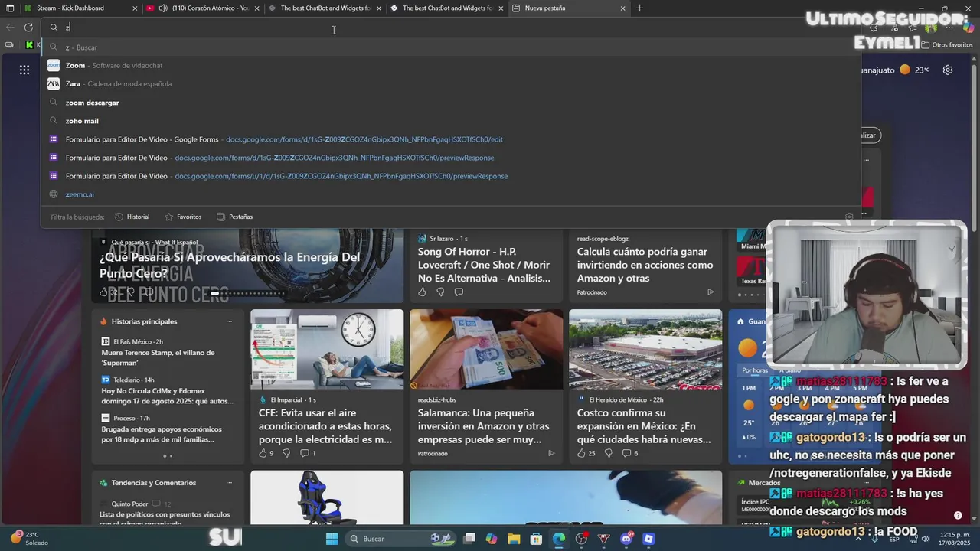This screenshot has width=980, height=551.
Task: Dislike the CFE air conditioning article
Action: click(x=286, y=453)
